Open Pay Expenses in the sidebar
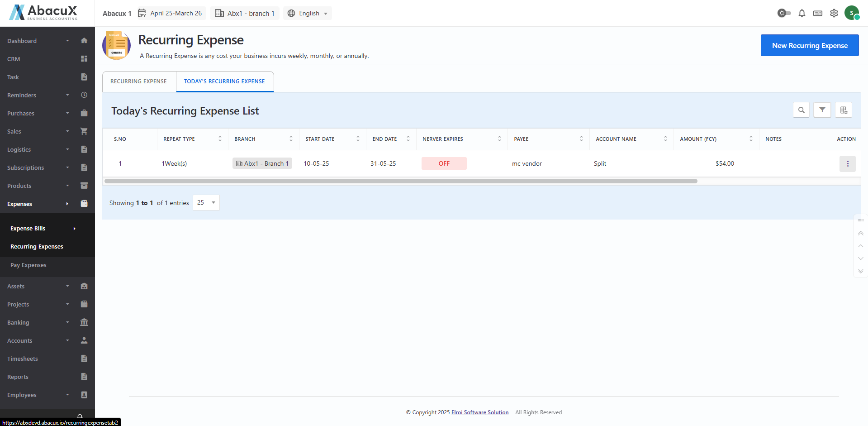 28,265
